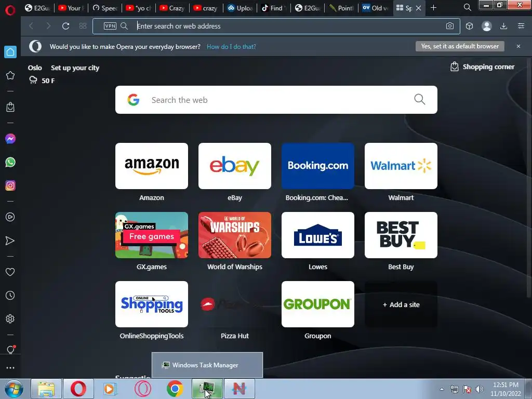Click '+ Add a site' tile

point(401,304)
